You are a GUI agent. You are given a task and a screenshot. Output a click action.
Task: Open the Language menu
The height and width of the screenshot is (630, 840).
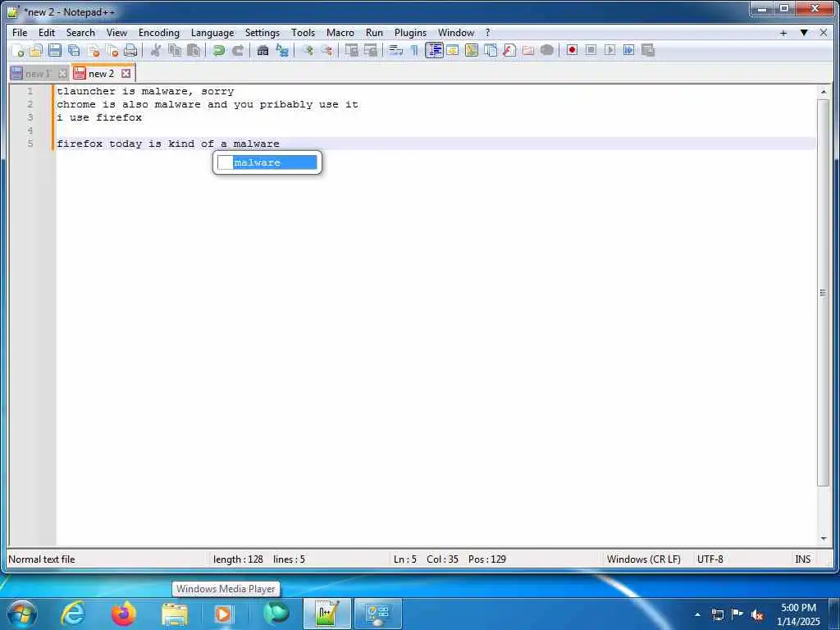[x=212, y=33]
